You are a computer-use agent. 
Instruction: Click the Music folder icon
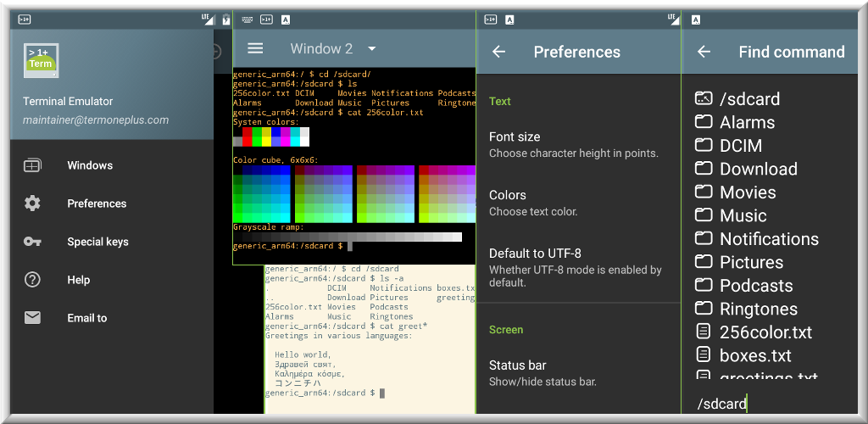(x=703, y=215)
